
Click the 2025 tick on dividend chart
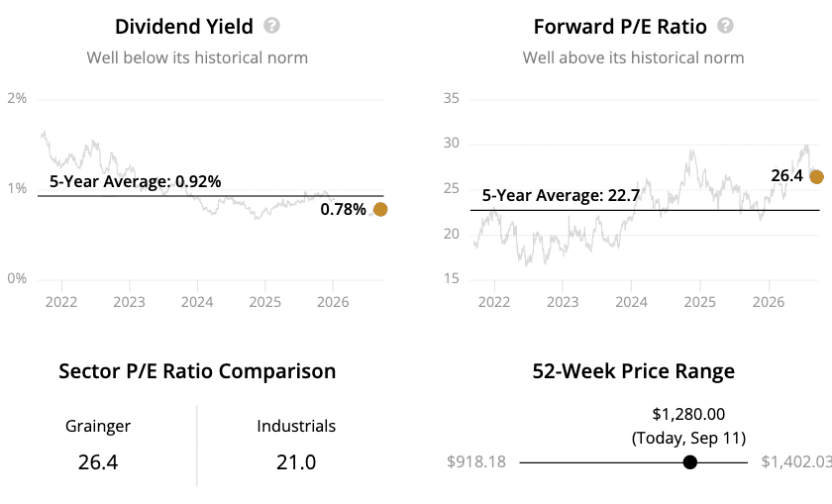point(264,302)
